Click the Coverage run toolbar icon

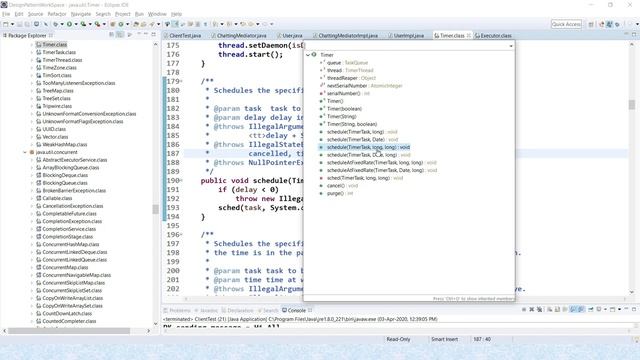[83, 24]
